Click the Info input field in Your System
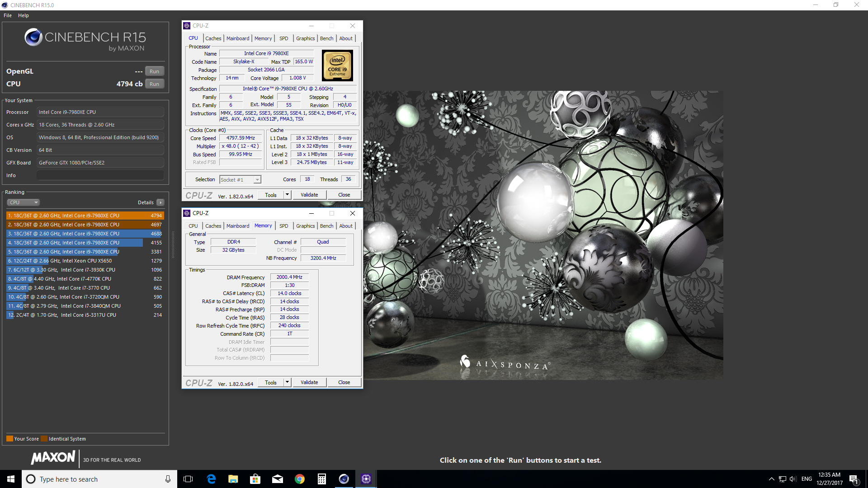 click(x=100, y=175)
